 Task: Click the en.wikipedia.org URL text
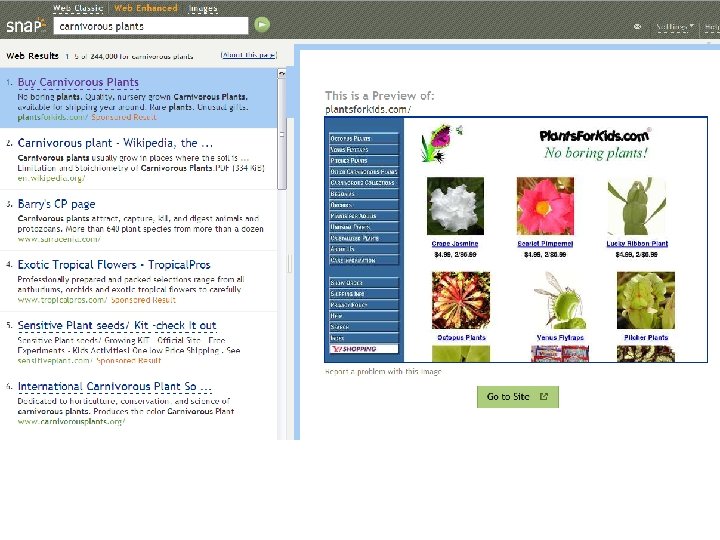(51, 178)
